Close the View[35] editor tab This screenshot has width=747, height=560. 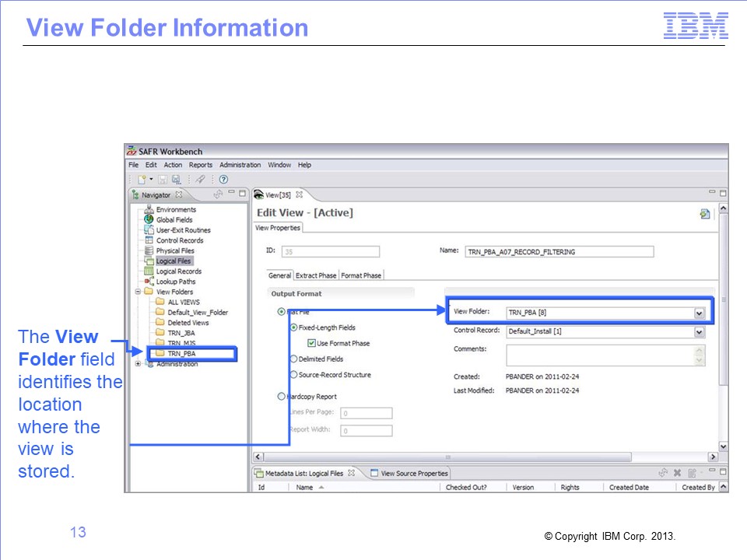click(x=299, y=194)
